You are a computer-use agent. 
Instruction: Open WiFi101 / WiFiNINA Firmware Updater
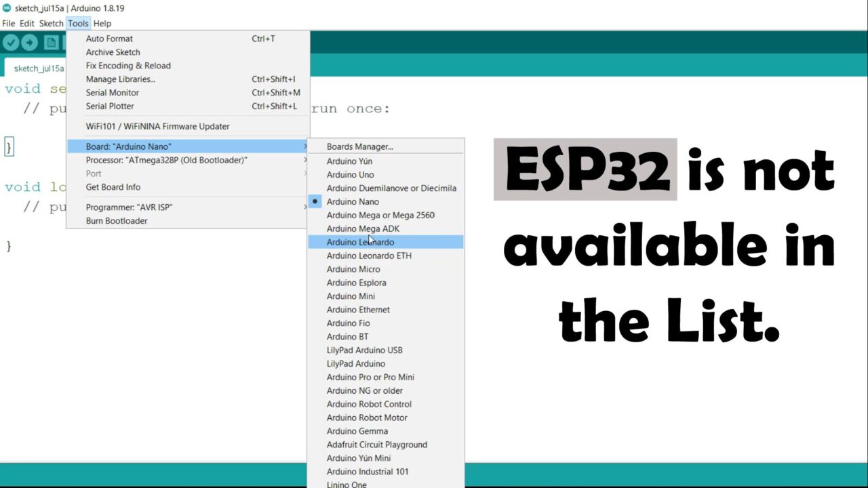pos(188,126)
